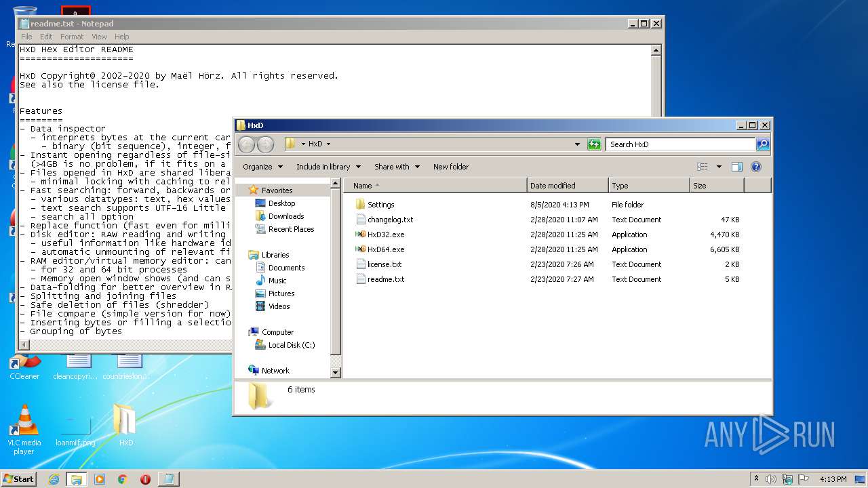
Task: Expand HxD breadcrumb dropdown arrow
Action: click(329, 144)
